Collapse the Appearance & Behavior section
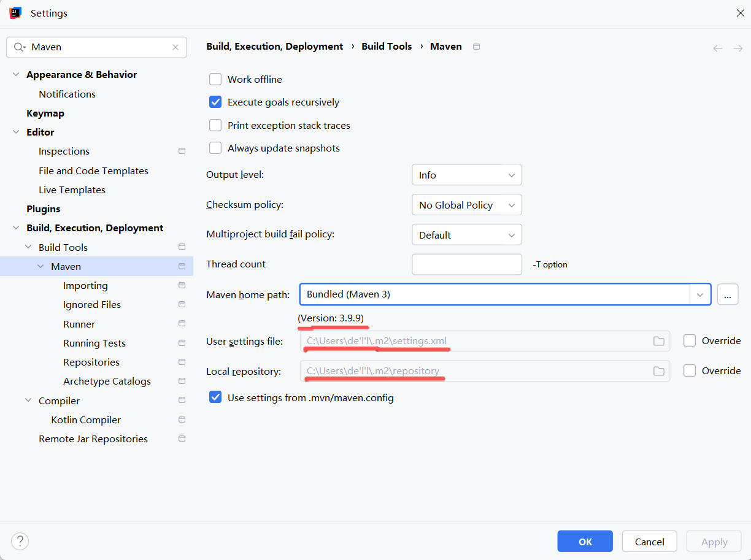The width and height of the screenshot is (751, 560). pos(16,74)
